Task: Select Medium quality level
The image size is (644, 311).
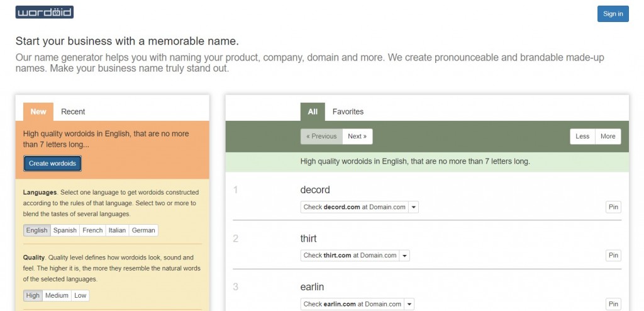Action: point(57,295)
